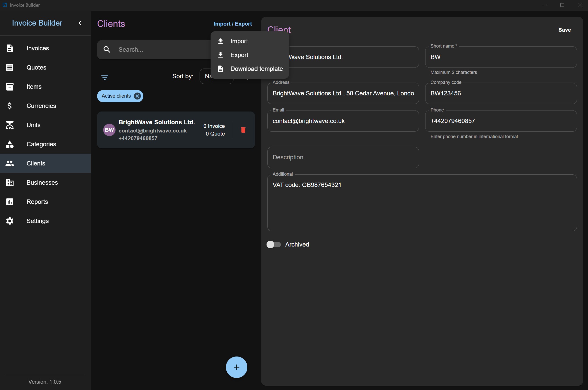Click the Items archive box icon
This screenshot has height=390, width=588.
pyautogui.click(x=10, y=87)
